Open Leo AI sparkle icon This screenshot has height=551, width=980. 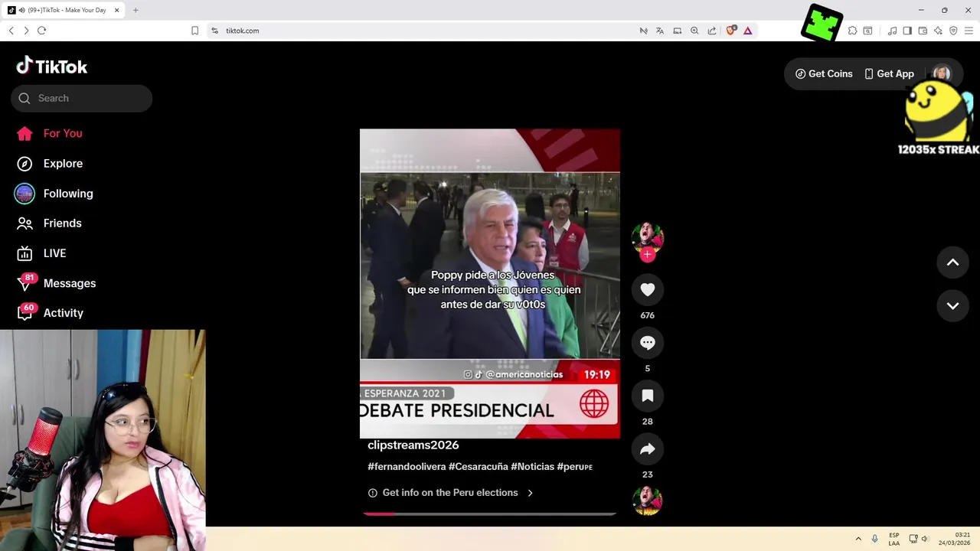pos(938,31)
